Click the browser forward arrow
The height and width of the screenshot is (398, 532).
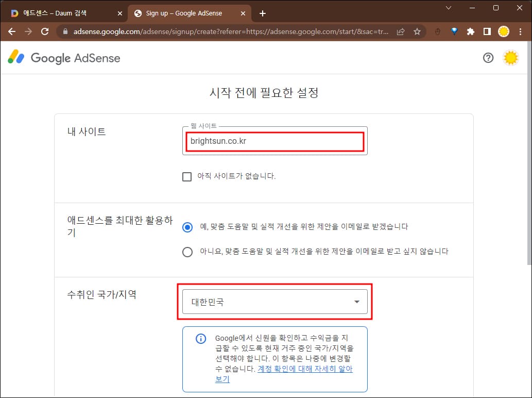[x=28, y=31]
